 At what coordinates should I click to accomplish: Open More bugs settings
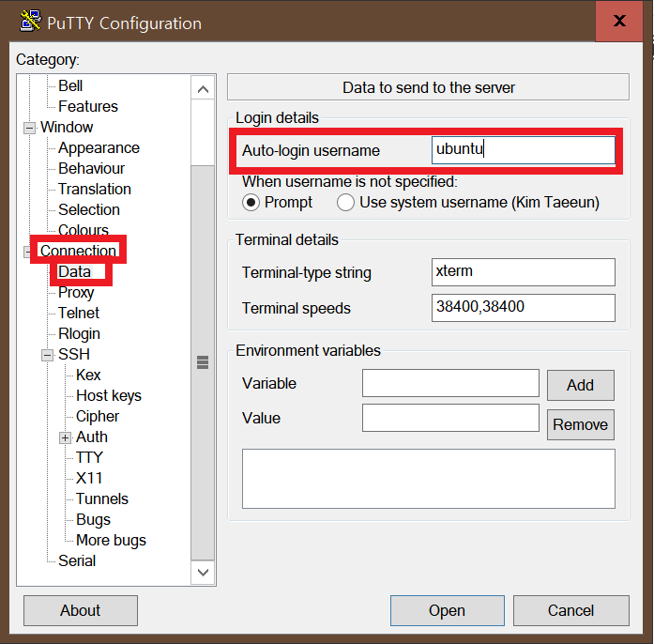tap(111, 541)
